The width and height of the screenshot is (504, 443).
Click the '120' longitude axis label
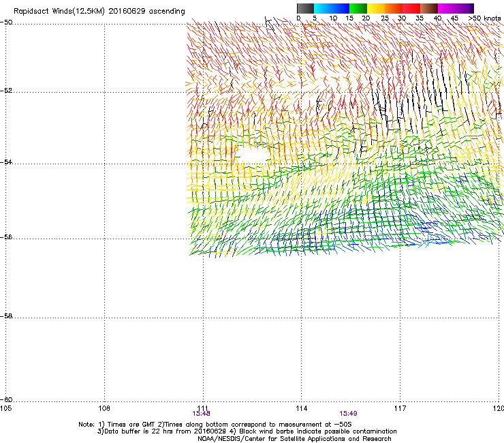(x=499, y=408)
